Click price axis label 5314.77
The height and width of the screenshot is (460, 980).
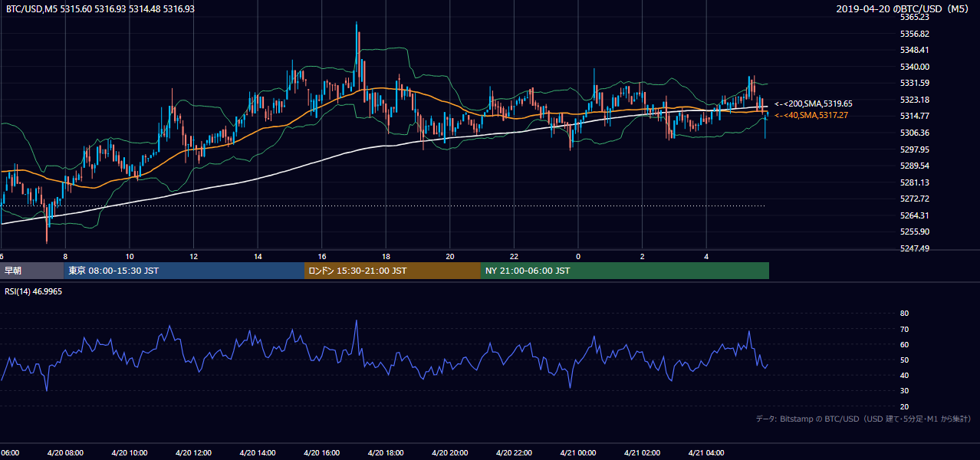915,116
